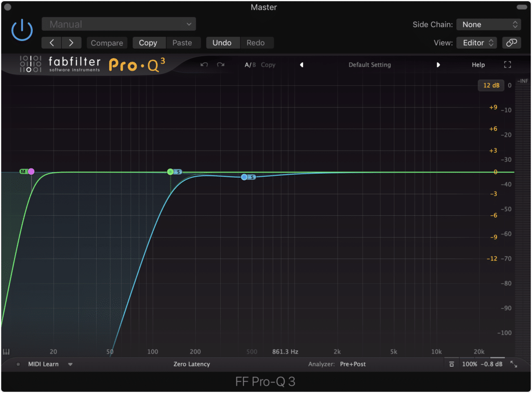
Task: Click the Undo button
Action: coord(222,43)
